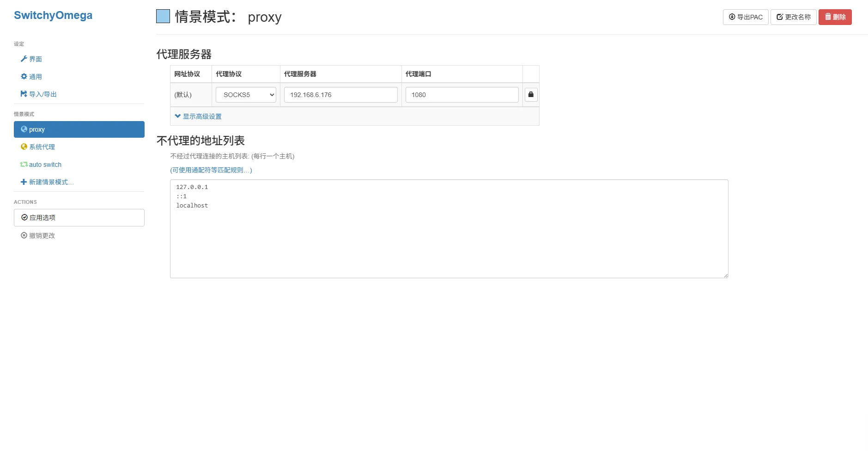The width and height of the screenshot is (868, 458).
Task: Click the 更改名称 rename button
Action: pos(793,17)
